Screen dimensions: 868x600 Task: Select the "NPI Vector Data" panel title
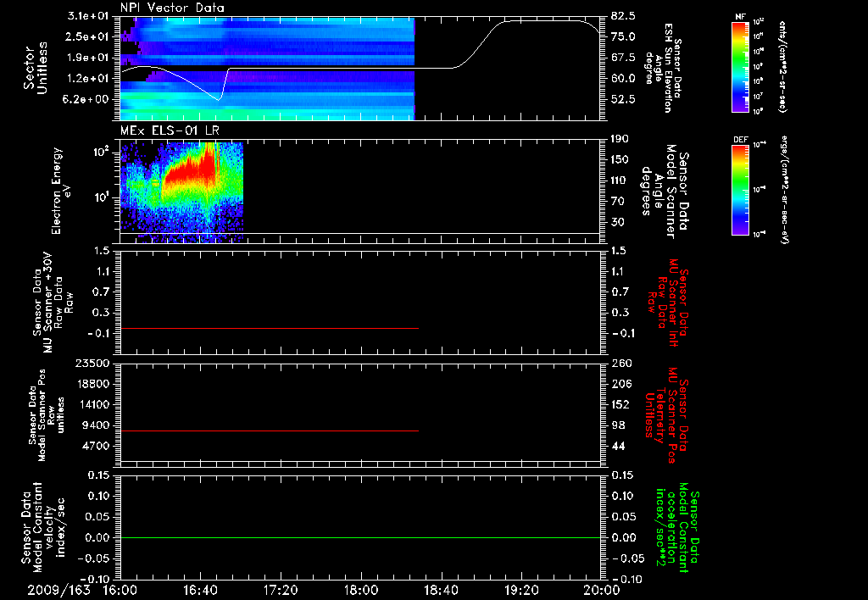[173, 8]
